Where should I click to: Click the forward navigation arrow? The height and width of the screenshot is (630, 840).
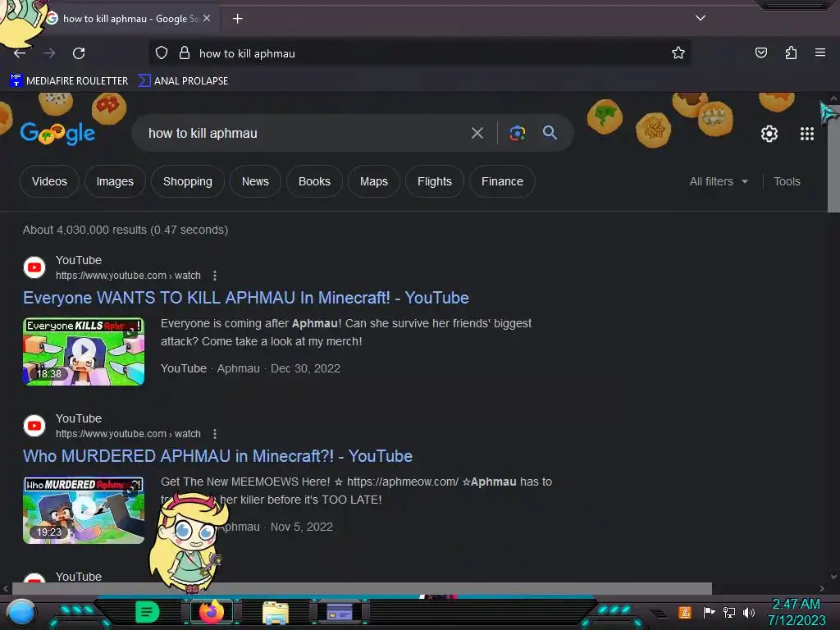49,53
